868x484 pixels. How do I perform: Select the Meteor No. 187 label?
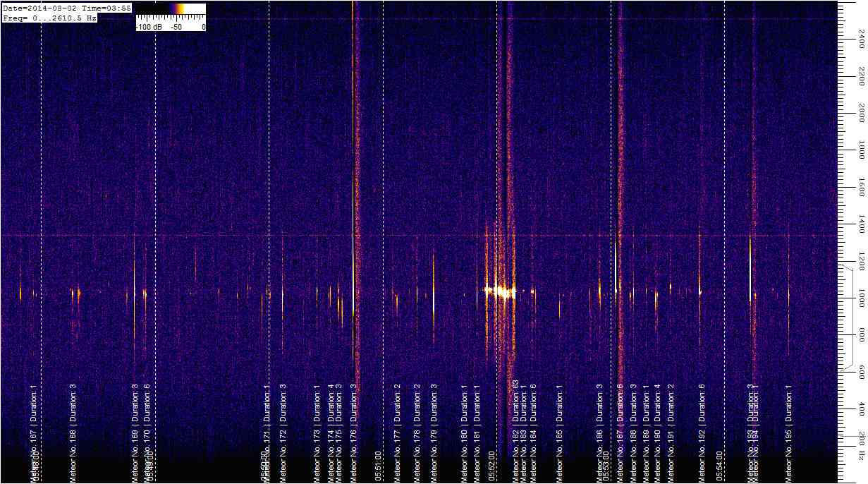[x=620, y=432]
